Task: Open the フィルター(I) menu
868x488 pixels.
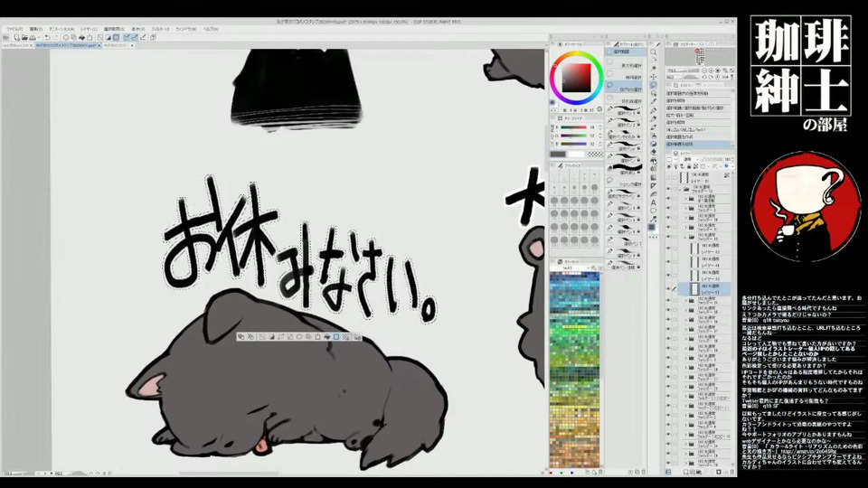Action: pos(161,29)
